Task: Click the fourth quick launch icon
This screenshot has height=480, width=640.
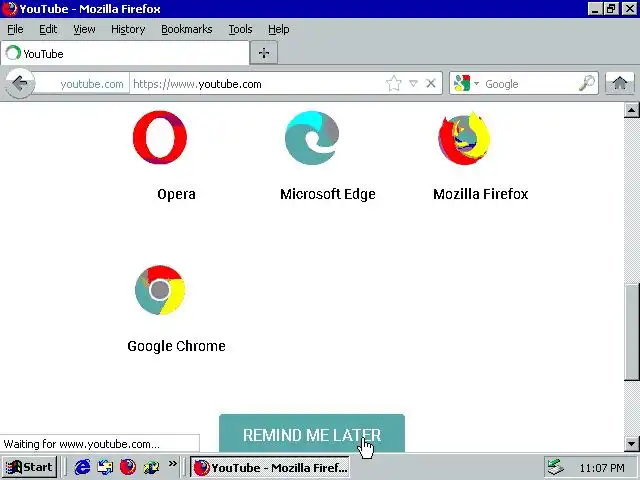Action: 151,467
